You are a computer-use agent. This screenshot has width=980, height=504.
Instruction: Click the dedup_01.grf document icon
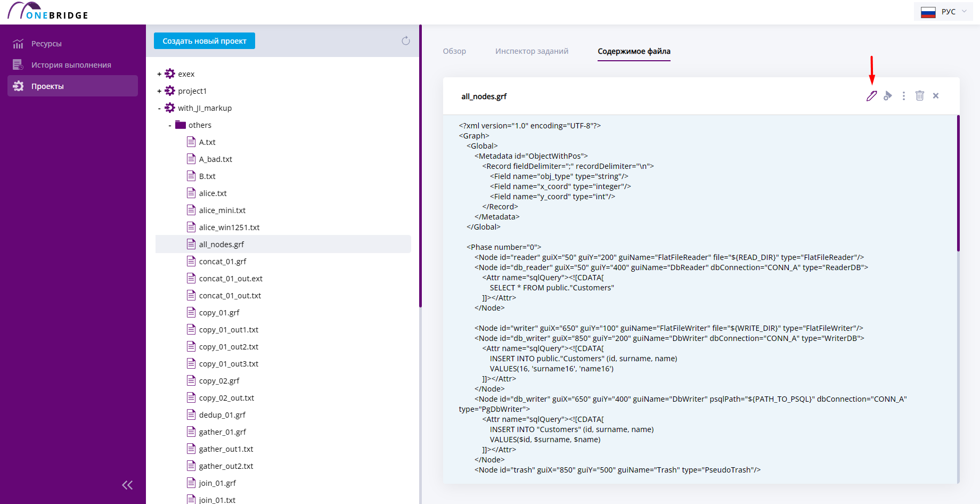(191, 414)
